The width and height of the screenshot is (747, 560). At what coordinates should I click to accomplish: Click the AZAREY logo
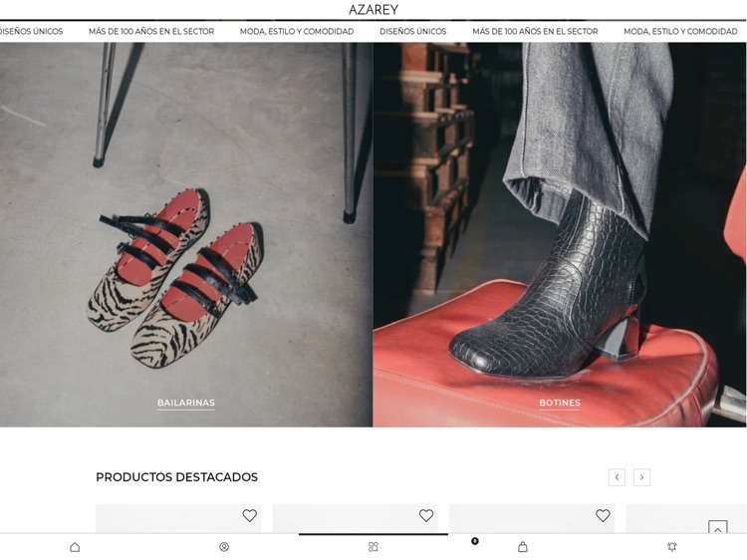373,10
